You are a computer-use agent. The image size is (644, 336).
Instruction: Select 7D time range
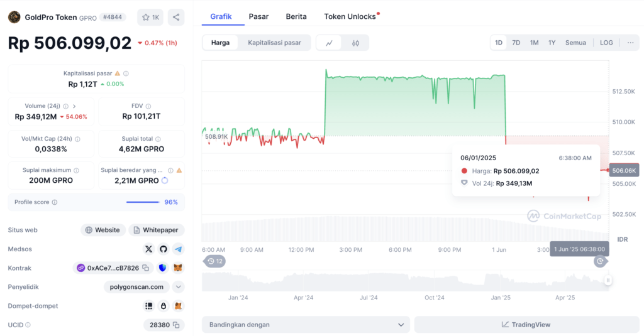[516, 43]
